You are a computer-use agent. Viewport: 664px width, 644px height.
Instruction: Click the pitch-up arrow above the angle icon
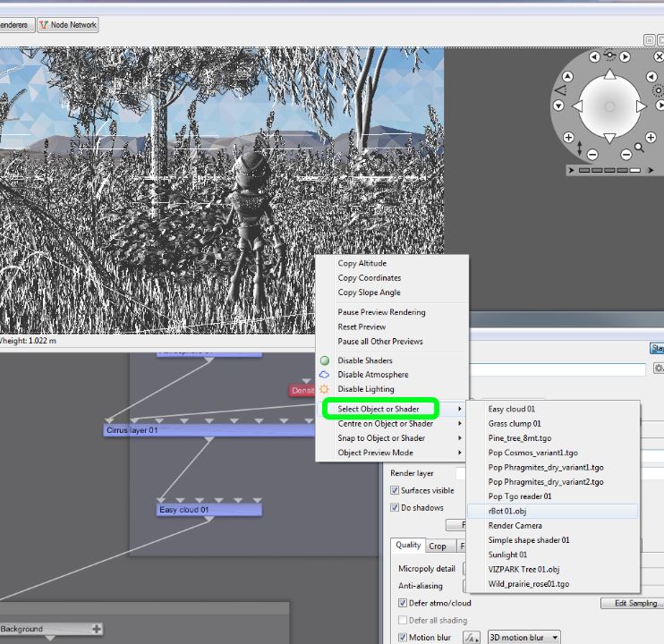tap(567, 77)
